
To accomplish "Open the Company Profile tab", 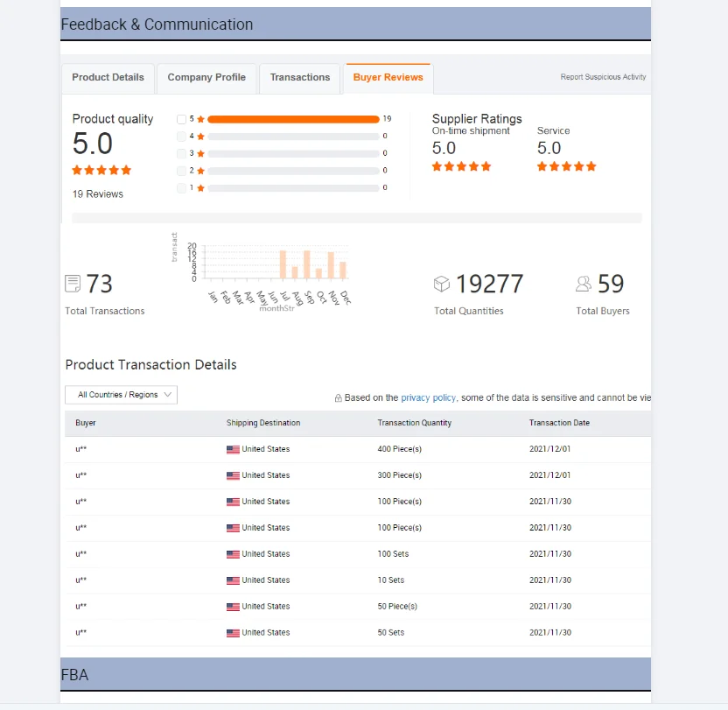I will tap(206, 78).
